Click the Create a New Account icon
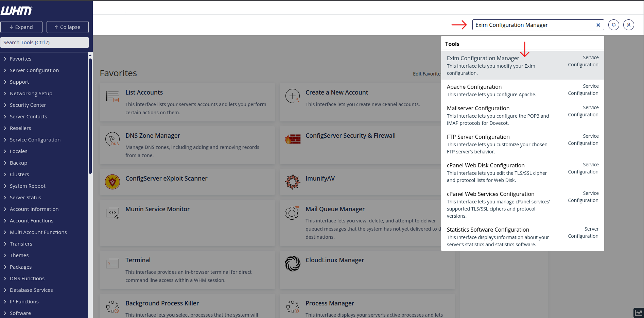 [x=293, y=96]
